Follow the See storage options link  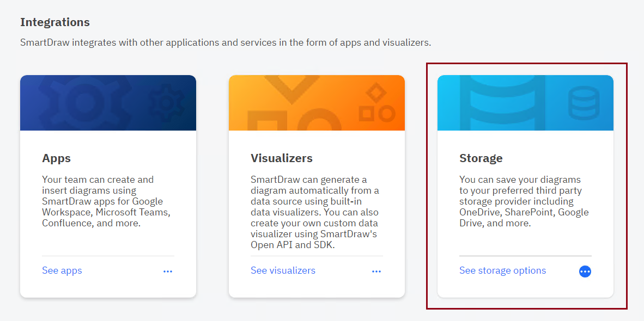point(503,270)
